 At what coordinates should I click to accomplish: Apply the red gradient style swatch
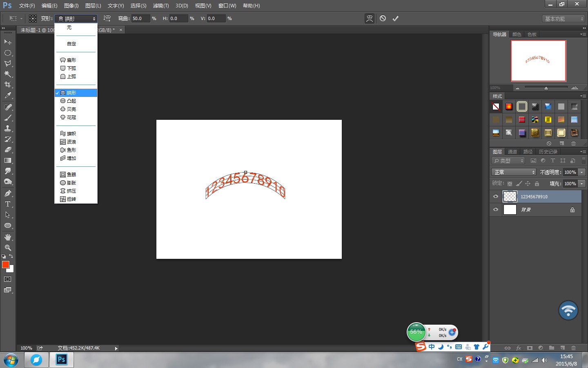click(x=509, y=107)
